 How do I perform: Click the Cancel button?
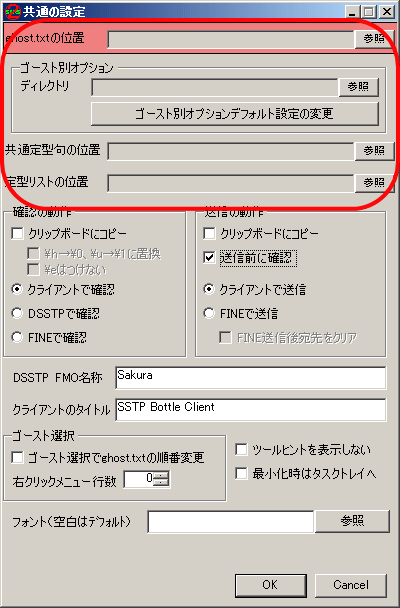pos(351,585)
